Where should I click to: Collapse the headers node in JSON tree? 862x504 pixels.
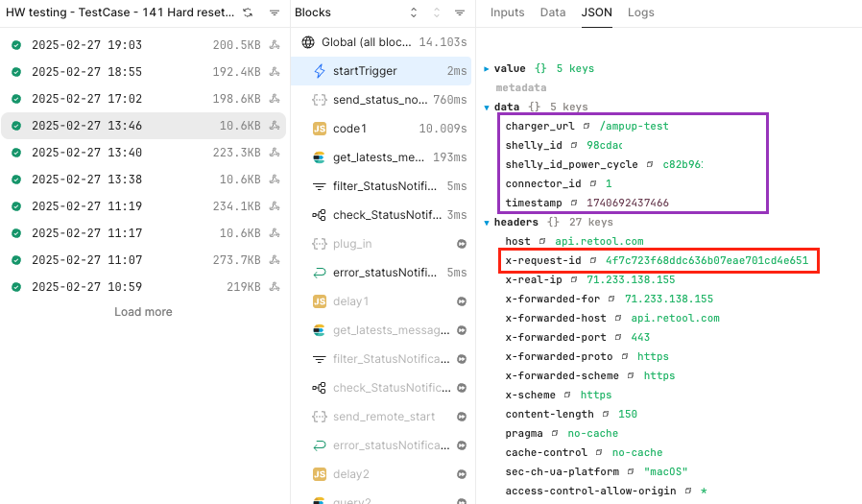(x=487, y=223)
